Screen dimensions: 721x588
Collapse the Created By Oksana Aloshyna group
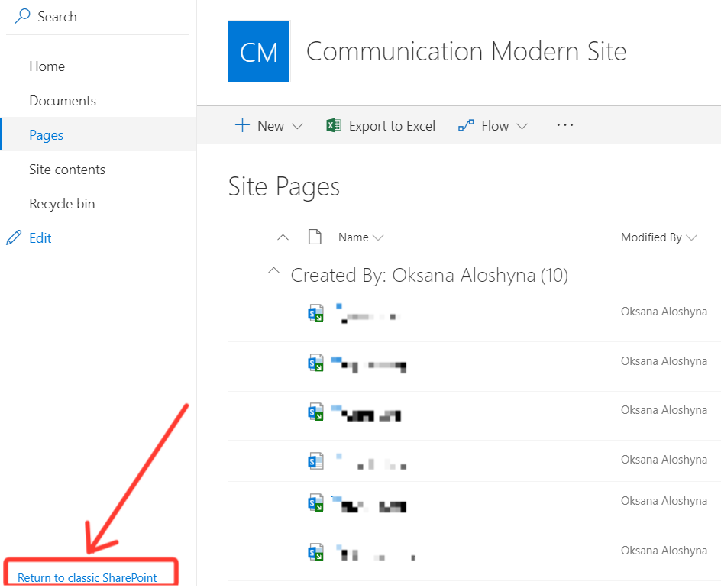coord(273,270)
